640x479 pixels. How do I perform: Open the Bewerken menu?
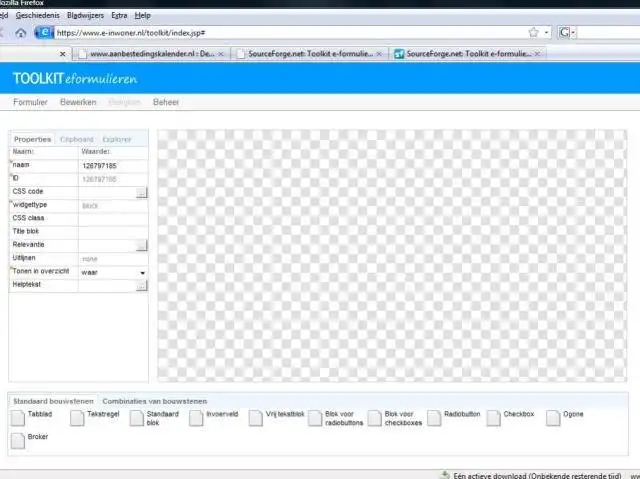(x=78, y=102)
